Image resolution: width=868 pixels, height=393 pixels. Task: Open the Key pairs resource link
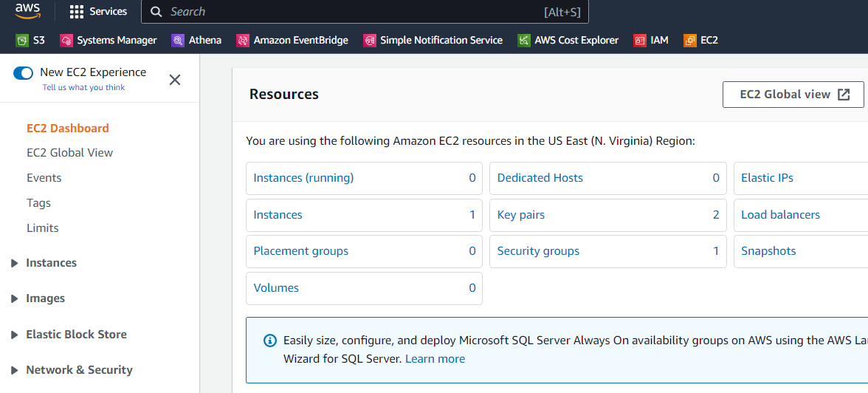click(521, 214)
